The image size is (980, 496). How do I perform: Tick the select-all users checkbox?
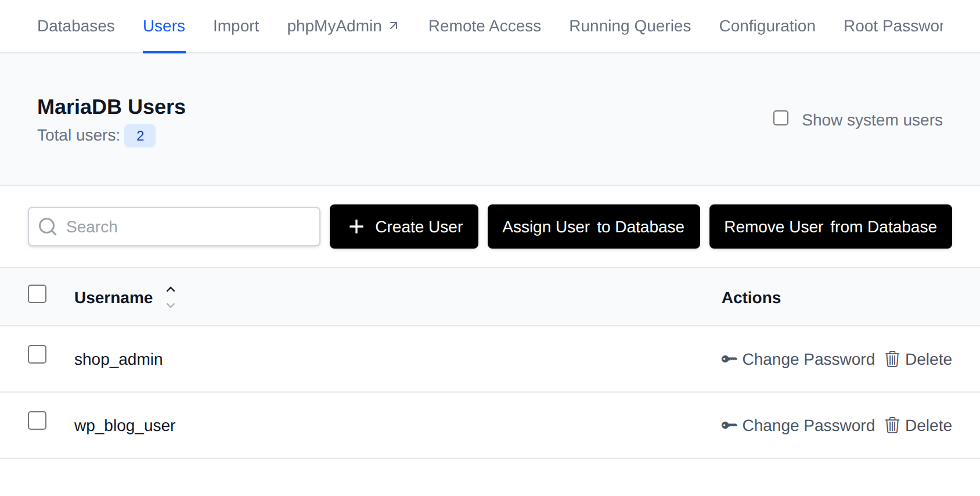click(x=37, y=294)
